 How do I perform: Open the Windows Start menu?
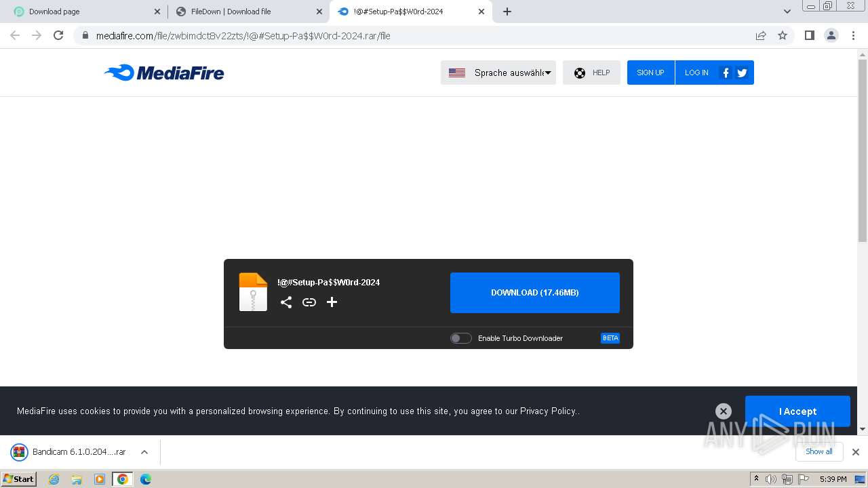tap(19, 479)
